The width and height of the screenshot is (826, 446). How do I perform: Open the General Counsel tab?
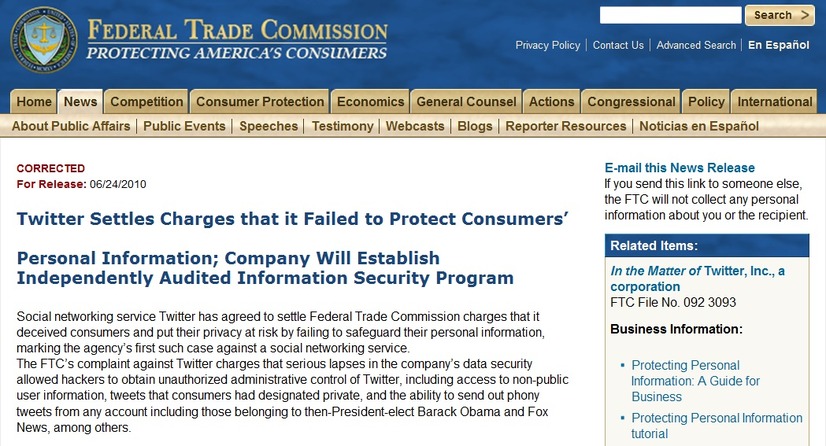(x=466, y=102)
